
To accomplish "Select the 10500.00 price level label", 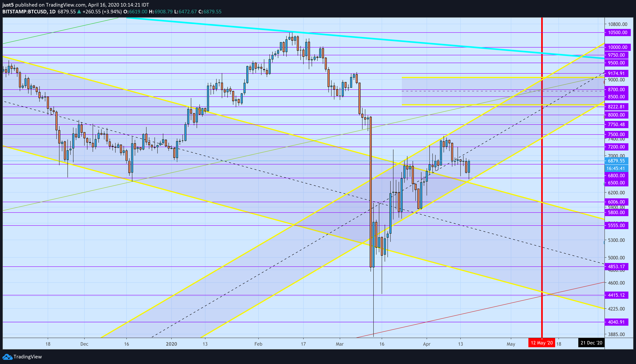I will point(617,33).
